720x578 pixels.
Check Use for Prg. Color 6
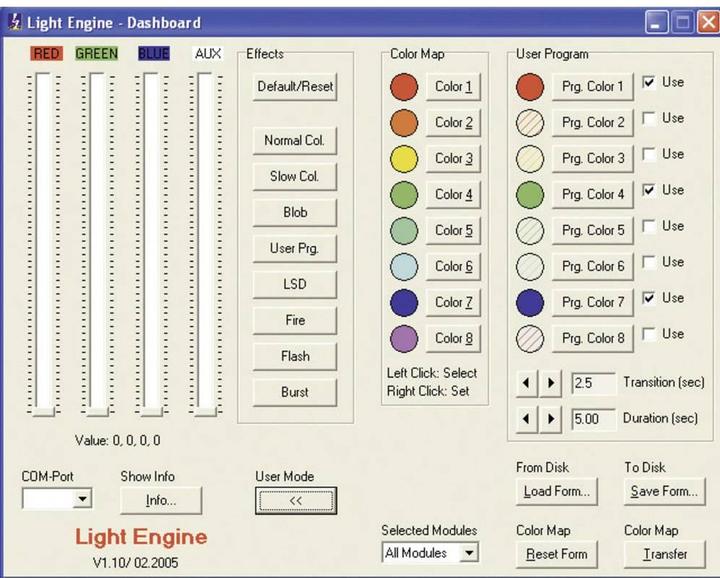[x=649, y=262]
